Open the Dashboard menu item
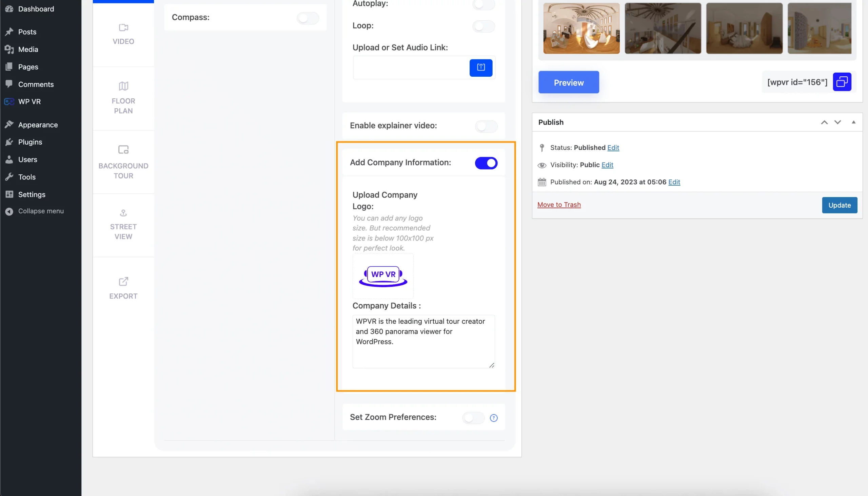The height and width of the screenshot is (496, 868). 36,9
